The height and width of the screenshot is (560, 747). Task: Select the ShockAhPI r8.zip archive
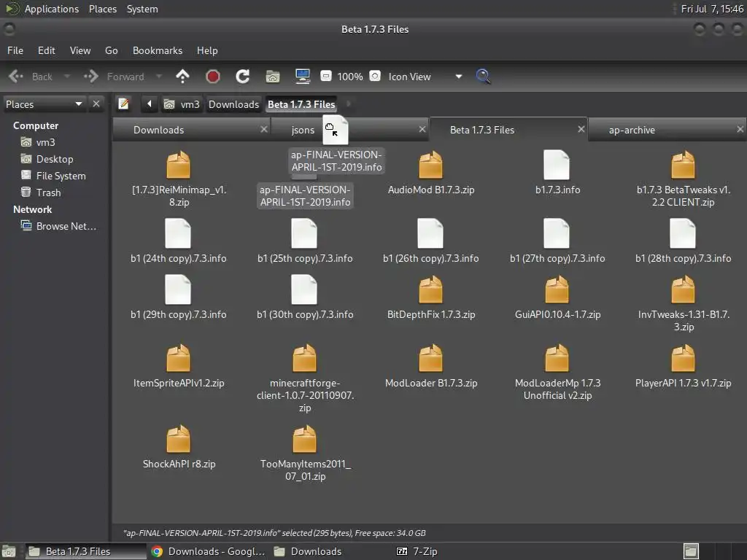click(x=178, y=447)
